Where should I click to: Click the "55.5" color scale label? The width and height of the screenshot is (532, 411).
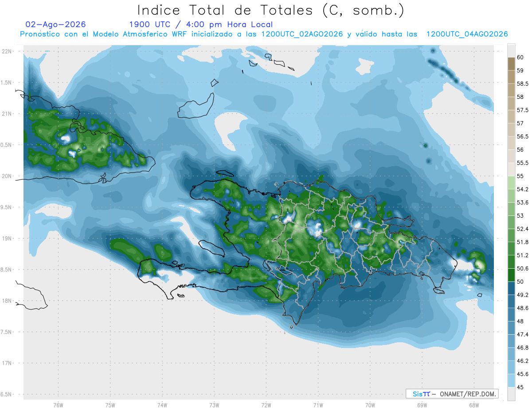(x=523, y=163)
